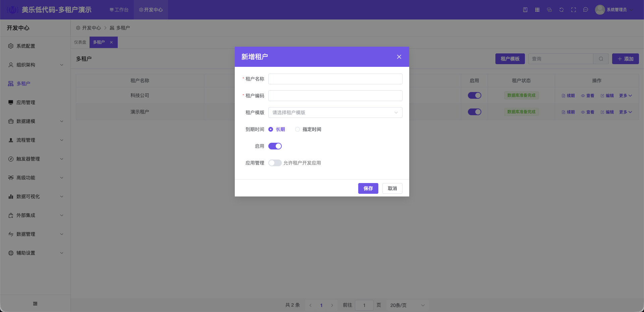644x312 pixels.
Task: Go to next page arrow
Action: [332, 305]
